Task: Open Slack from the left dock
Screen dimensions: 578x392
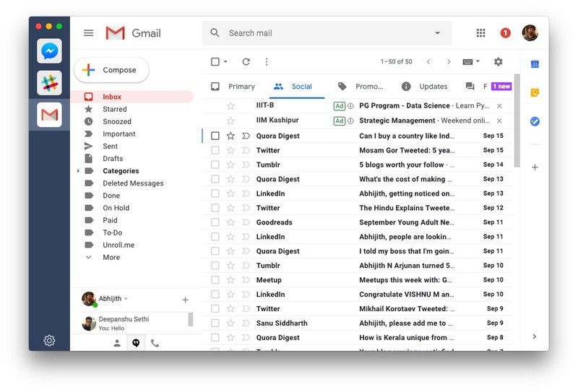Action: point(49,83)
